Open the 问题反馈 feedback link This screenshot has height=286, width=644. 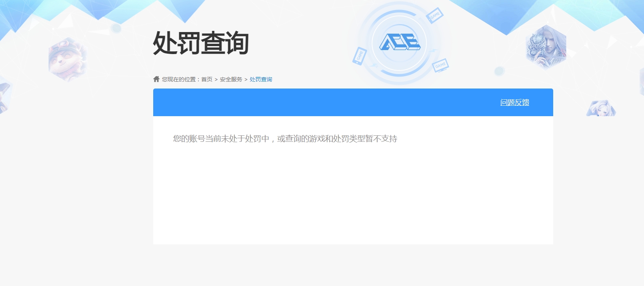coord(514,103)
